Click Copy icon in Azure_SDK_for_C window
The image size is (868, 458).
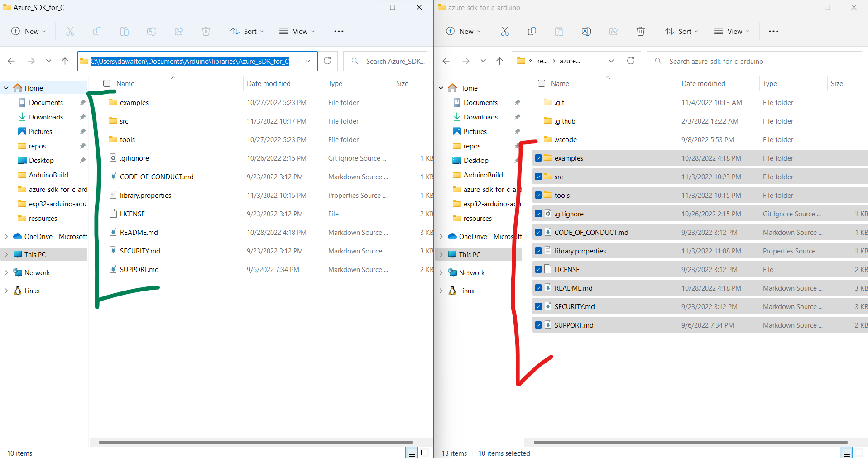coord(97,31)
